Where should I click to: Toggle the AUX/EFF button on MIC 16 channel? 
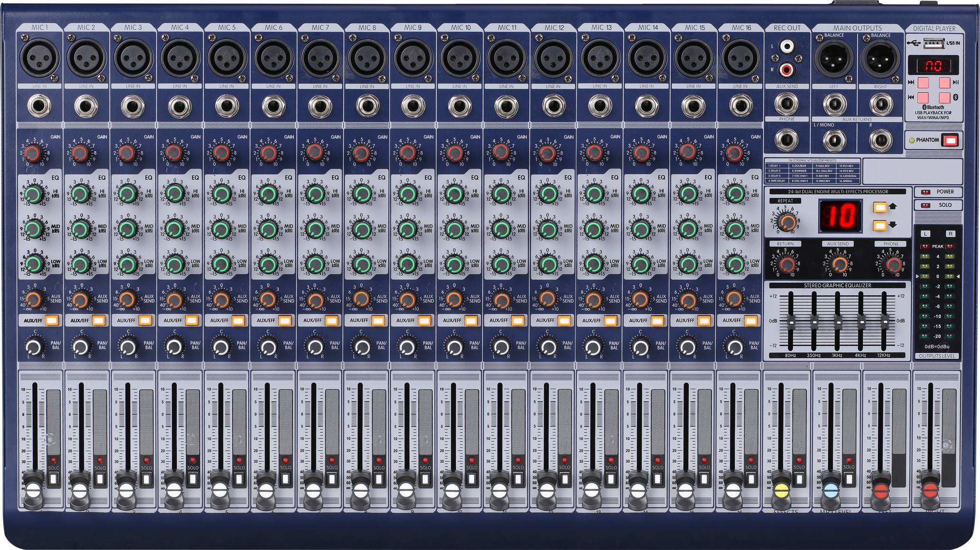[751, 320]
